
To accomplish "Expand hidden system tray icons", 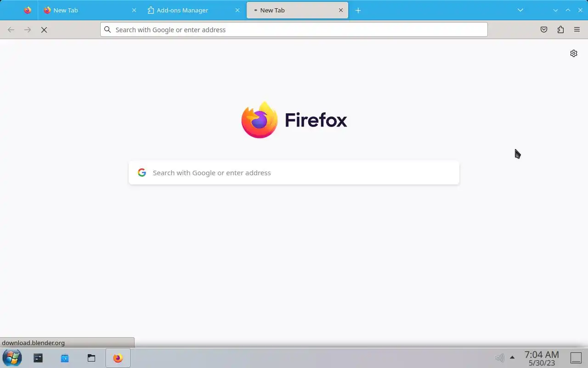I will 512,357.
